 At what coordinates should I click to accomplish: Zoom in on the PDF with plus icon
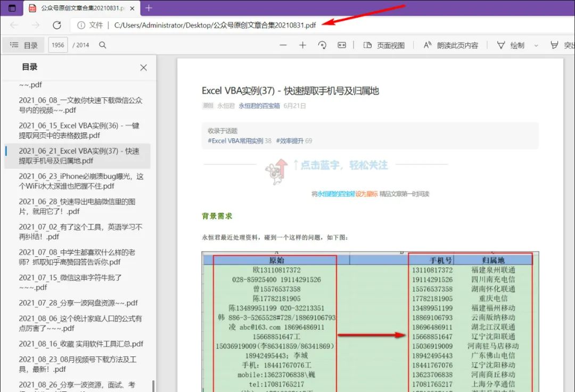(x=302, y=45)
